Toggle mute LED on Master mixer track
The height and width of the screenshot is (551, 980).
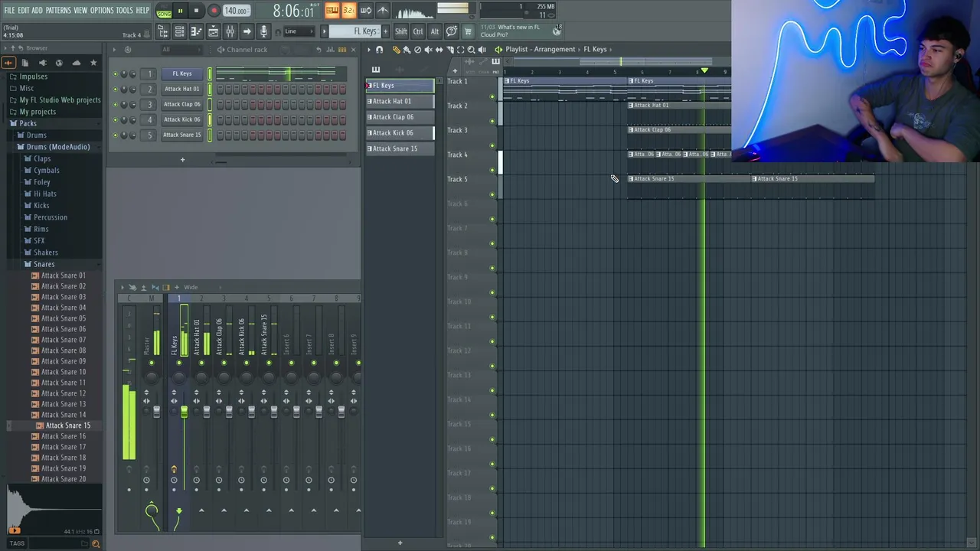152,363
